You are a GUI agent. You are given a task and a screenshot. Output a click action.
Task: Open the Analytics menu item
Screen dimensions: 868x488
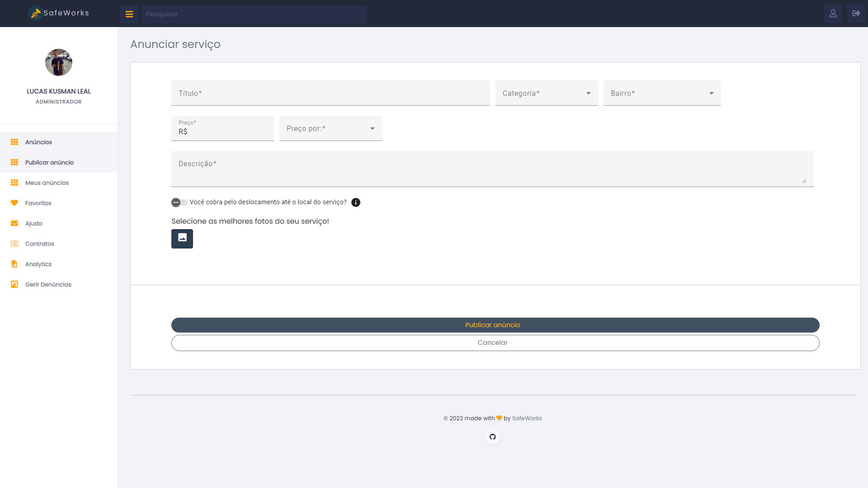click(x=38, y=264)
